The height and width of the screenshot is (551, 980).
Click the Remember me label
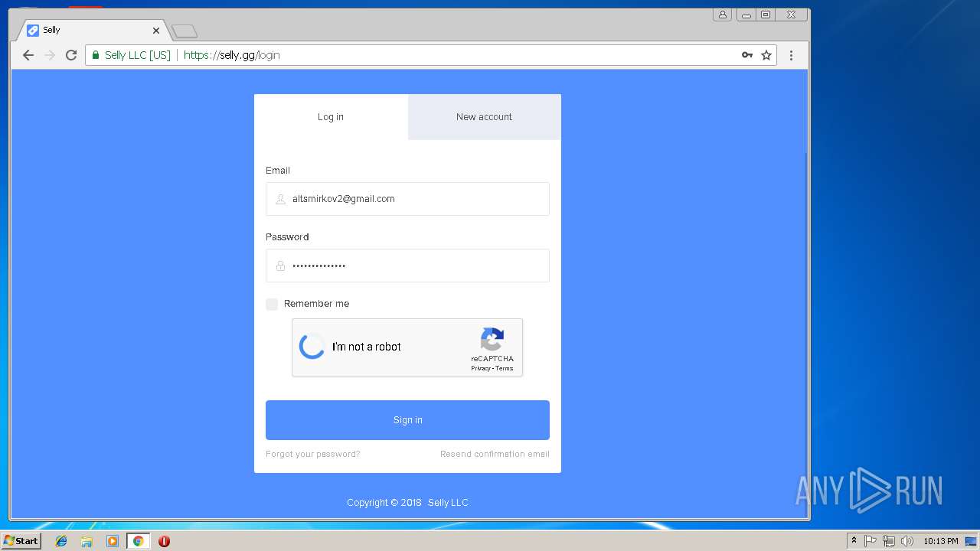point(316,304)
